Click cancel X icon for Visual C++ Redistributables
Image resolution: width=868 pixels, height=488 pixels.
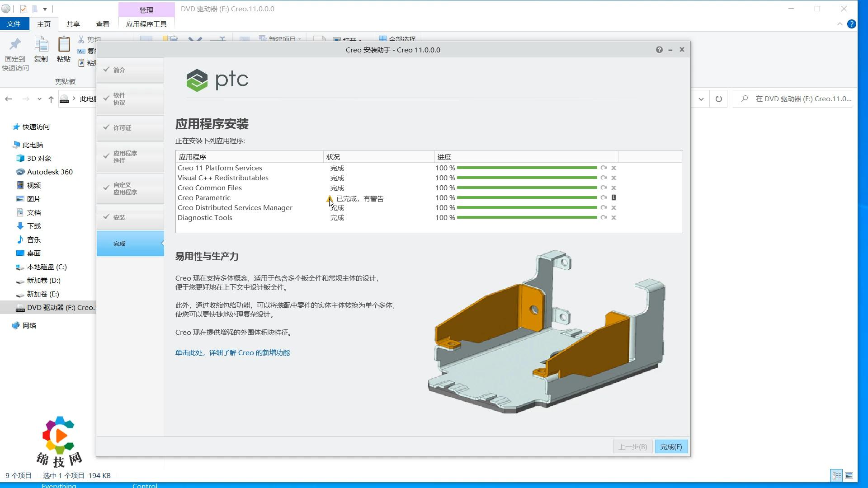click(613, 178)
